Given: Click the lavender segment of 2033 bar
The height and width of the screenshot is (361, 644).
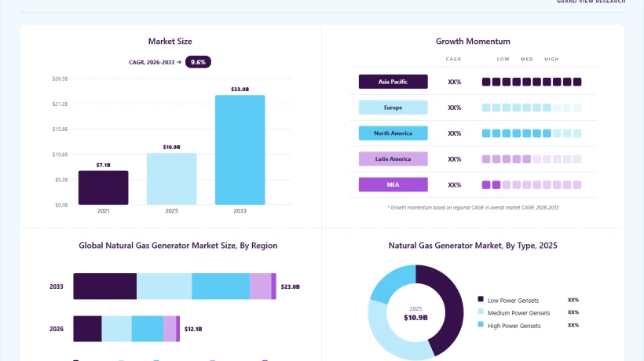Looking at the screenshot, I should (261, 286).
